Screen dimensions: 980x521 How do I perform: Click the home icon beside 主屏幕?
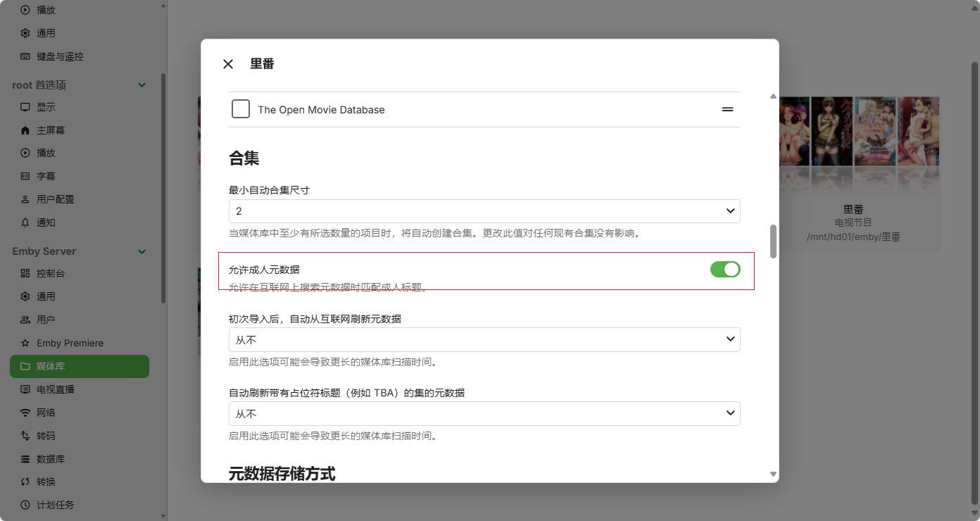(x=25, y=130)
